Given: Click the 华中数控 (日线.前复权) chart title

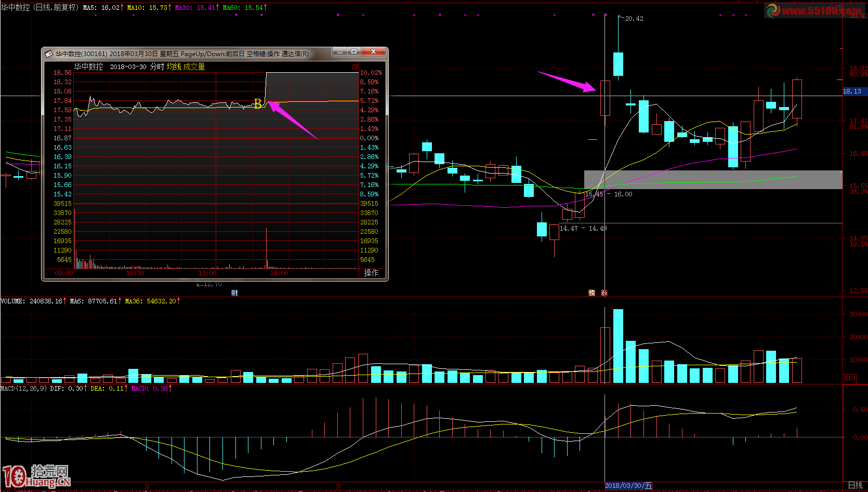Looking at the screenshot, I should (x=41, y=8).
